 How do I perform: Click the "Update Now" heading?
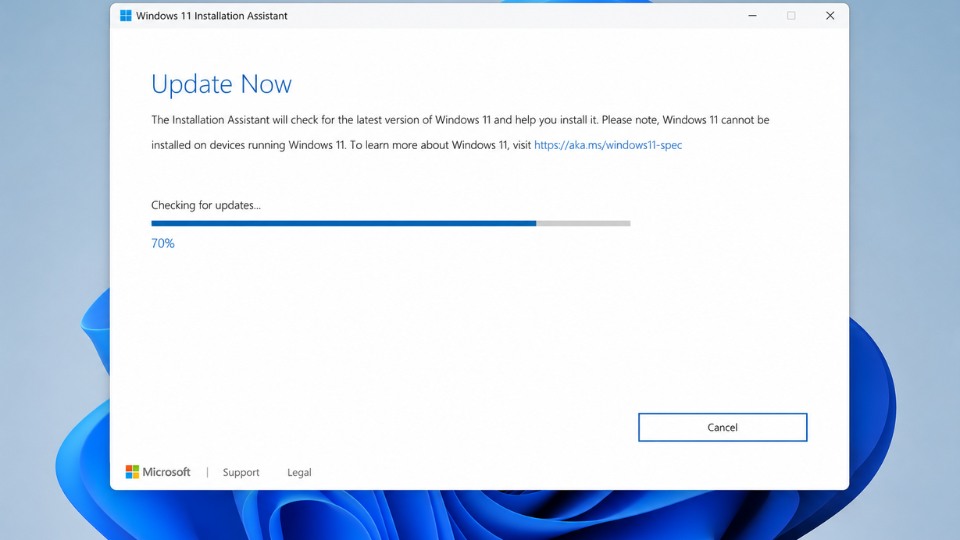[x=221, y=84]
